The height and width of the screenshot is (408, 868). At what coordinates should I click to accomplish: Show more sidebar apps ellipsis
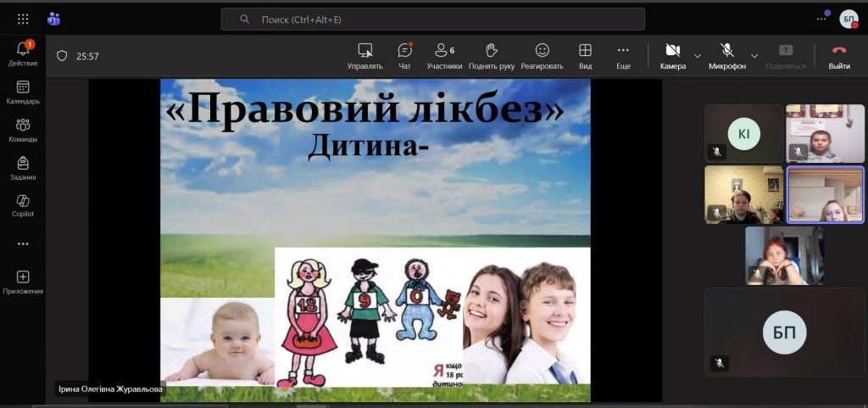point(23,243)
